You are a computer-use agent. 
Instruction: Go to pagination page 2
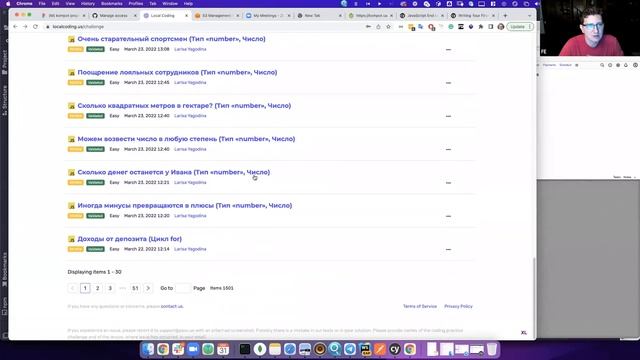[x=98, y=288]
